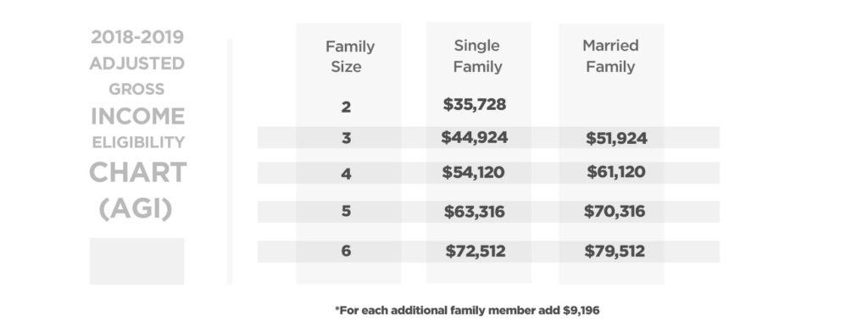Click the Family Size column header
868x332 pixels.
pos(349,57)
